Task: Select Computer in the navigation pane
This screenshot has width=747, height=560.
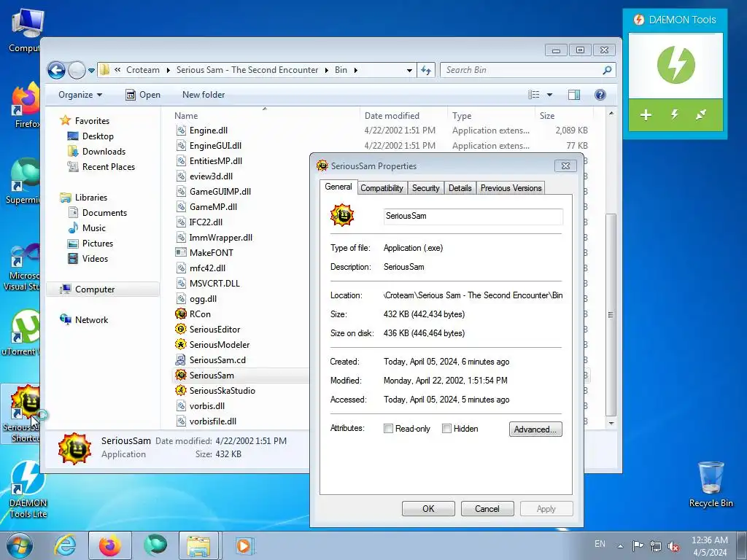Action: click(94, 289)
